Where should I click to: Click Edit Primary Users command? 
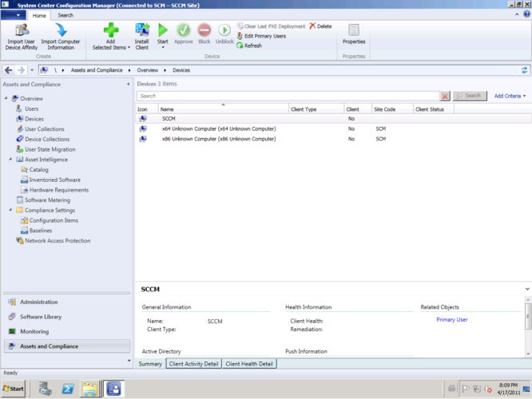pyautogui.click(x=261, y=36)
